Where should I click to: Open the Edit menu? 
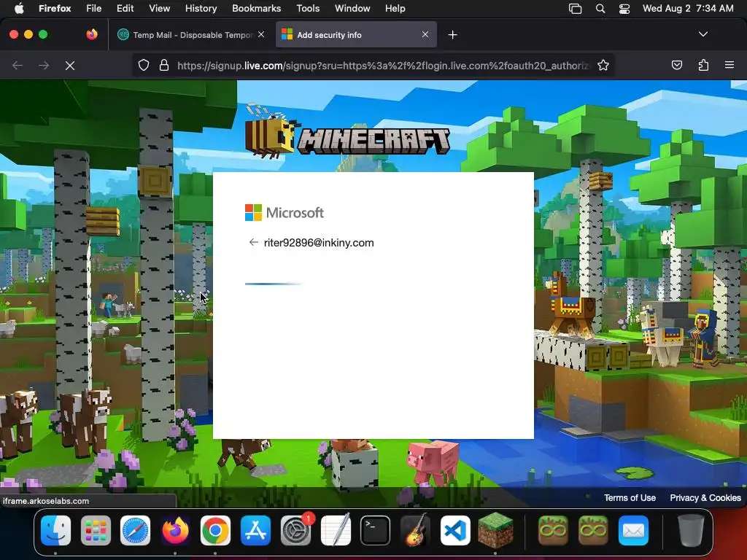pyautogui.click(x=125, y=8)
